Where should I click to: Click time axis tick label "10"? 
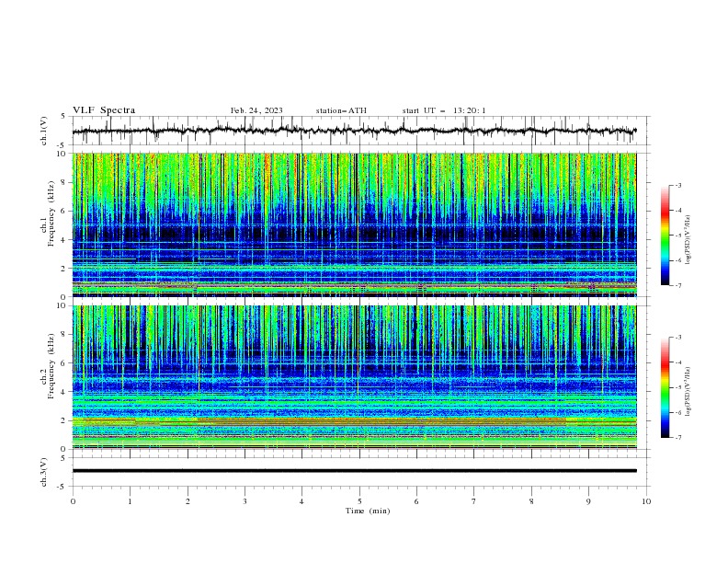(x=646, y=501)
